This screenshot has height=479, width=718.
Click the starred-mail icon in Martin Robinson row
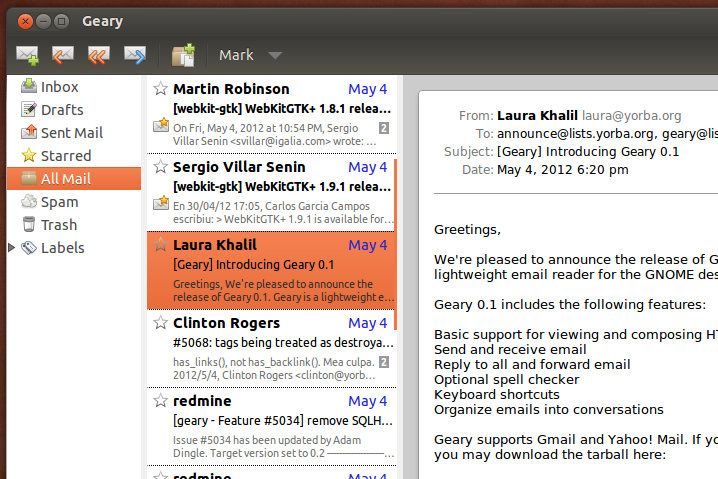161,125
